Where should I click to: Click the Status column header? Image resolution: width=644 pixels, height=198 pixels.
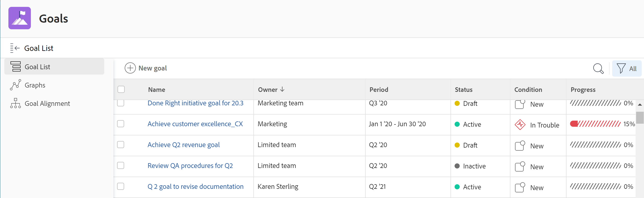463,90
